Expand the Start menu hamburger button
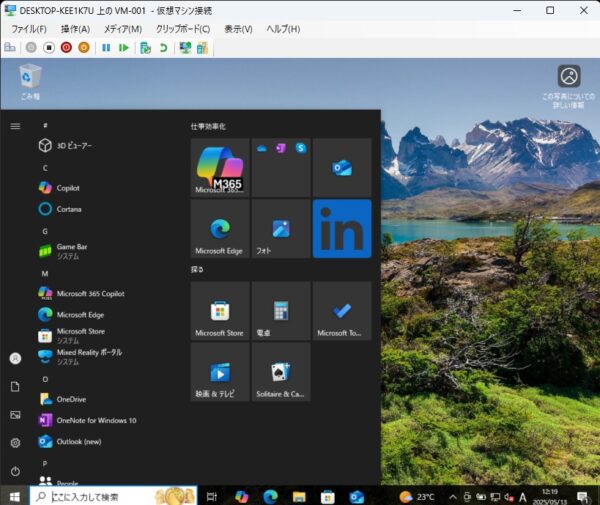Image resolution: width=600 pixels, height=505 pixels. 15,126
